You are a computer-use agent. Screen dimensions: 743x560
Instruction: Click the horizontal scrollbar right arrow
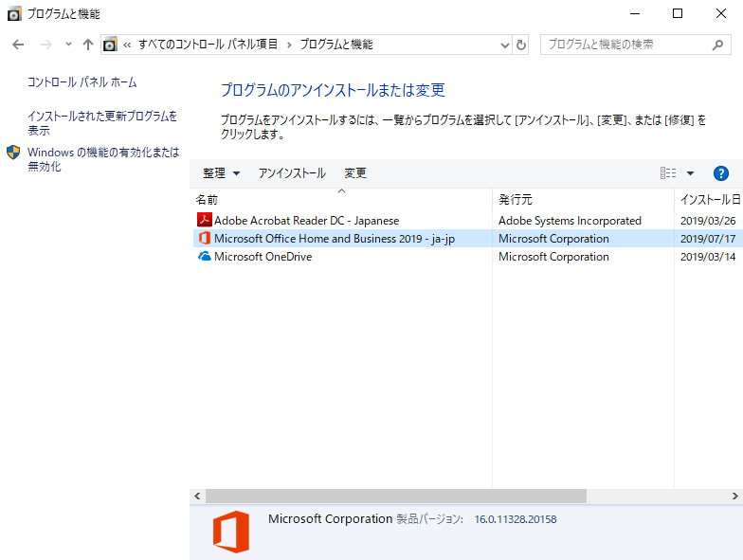tap(735, 497)
